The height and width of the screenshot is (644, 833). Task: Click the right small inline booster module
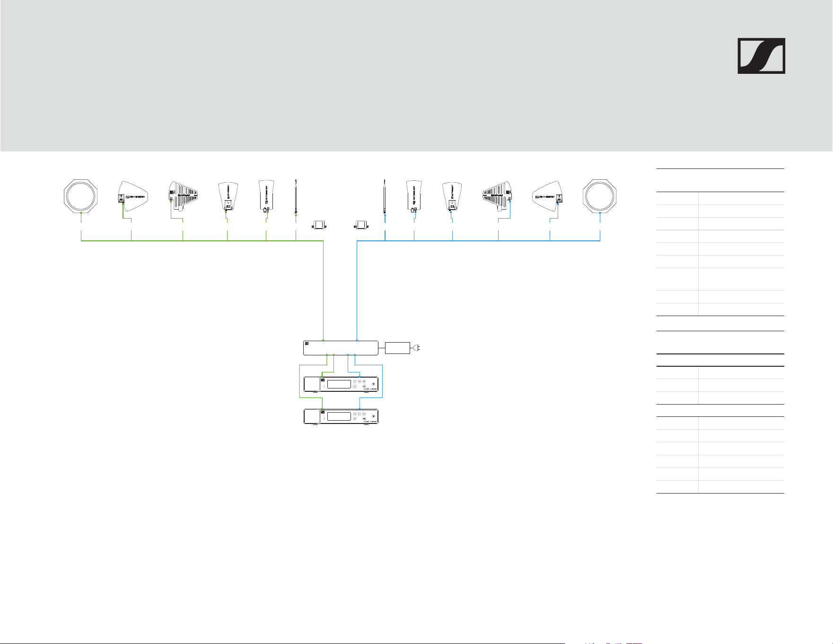362,224
